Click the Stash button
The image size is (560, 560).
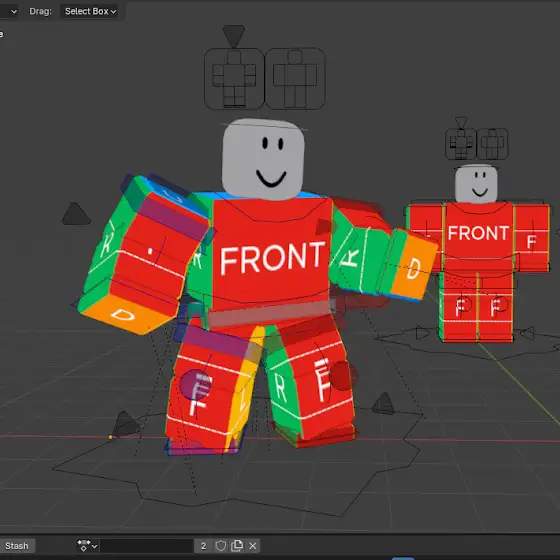point(17,546)
